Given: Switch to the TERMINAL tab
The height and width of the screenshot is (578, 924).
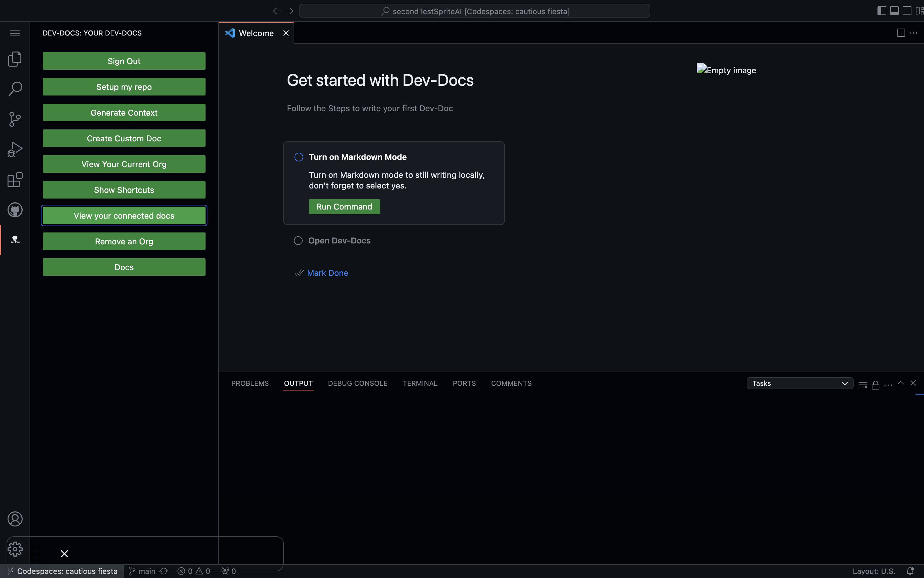Looking at the screenshot, I should tap(420, 383).
